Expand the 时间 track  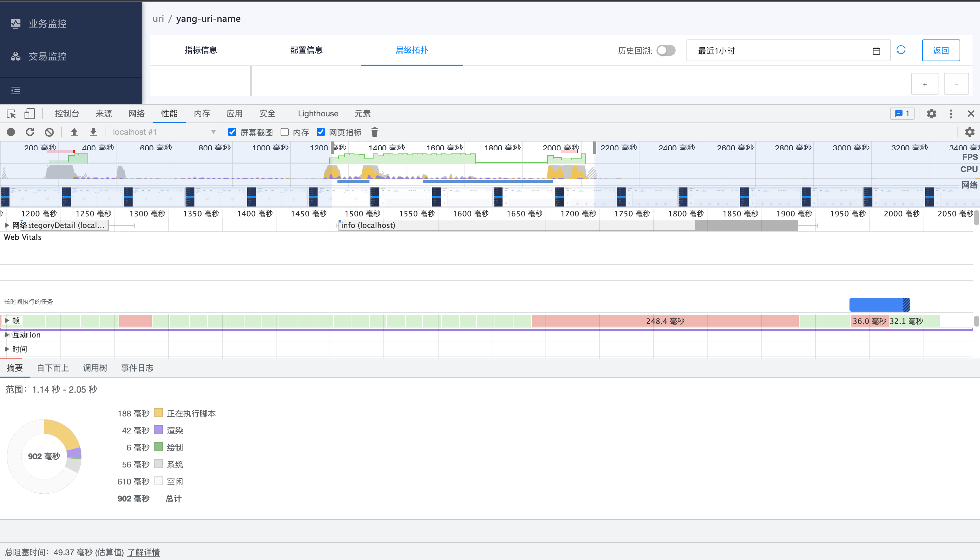pos(6,349)
